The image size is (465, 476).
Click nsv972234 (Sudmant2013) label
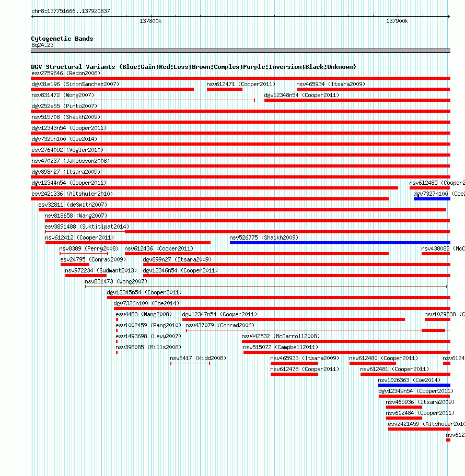point(101,270)
